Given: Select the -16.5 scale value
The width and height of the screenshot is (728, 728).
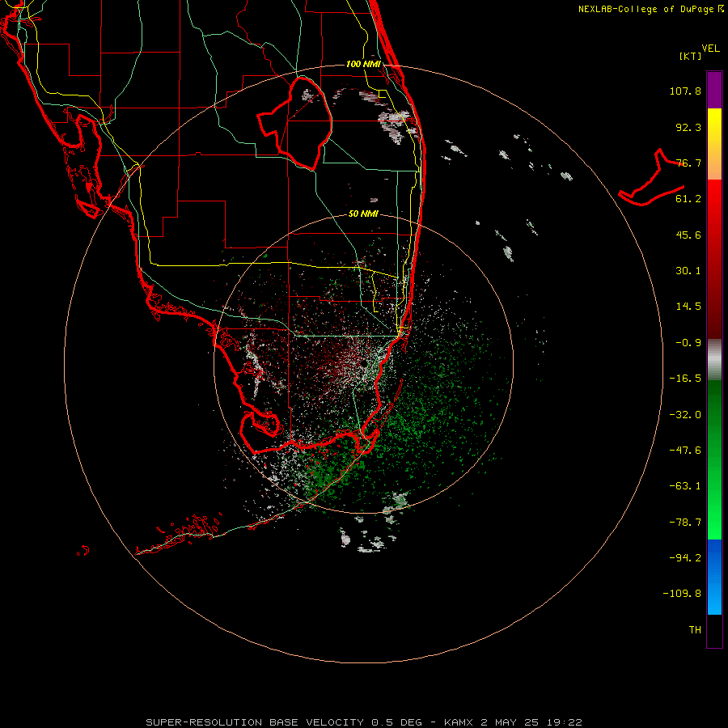Looking at the screenshot, I should 685,379.
